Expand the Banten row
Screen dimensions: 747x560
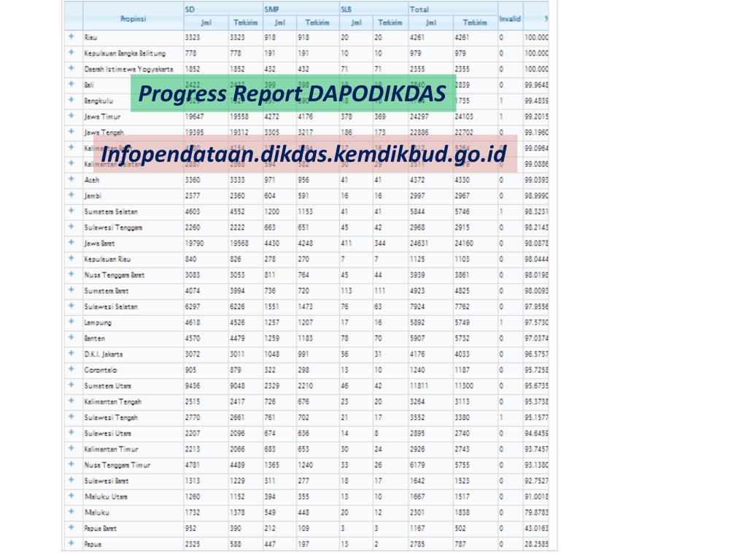71,338
